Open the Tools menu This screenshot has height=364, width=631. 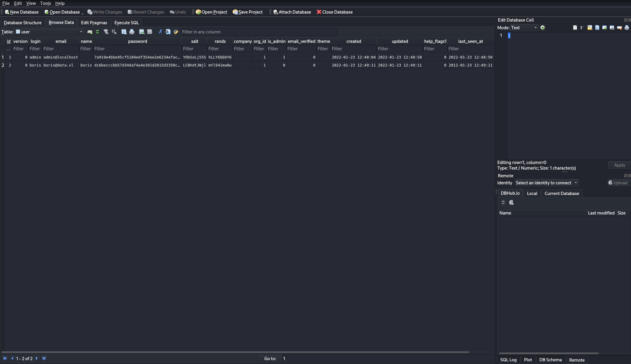coord(46,3)
